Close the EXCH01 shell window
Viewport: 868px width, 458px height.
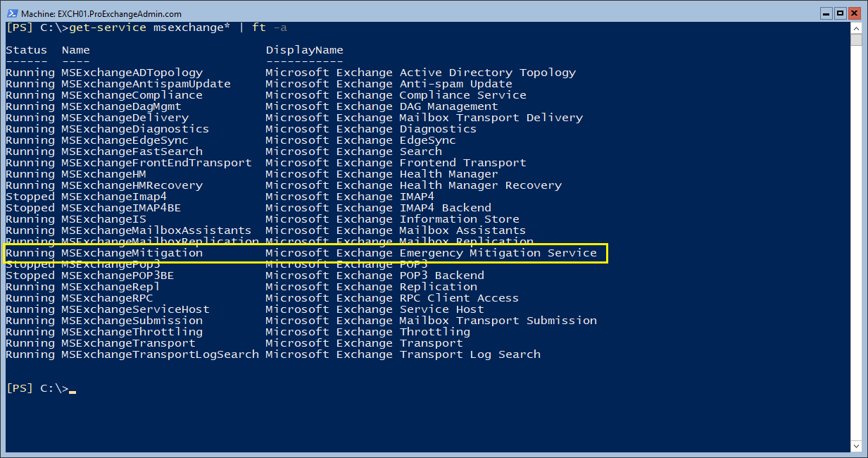tap(855, 13)
